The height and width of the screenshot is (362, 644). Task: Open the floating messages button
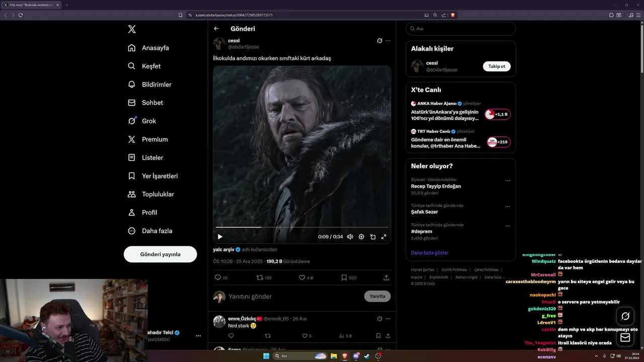pos(625,338)
